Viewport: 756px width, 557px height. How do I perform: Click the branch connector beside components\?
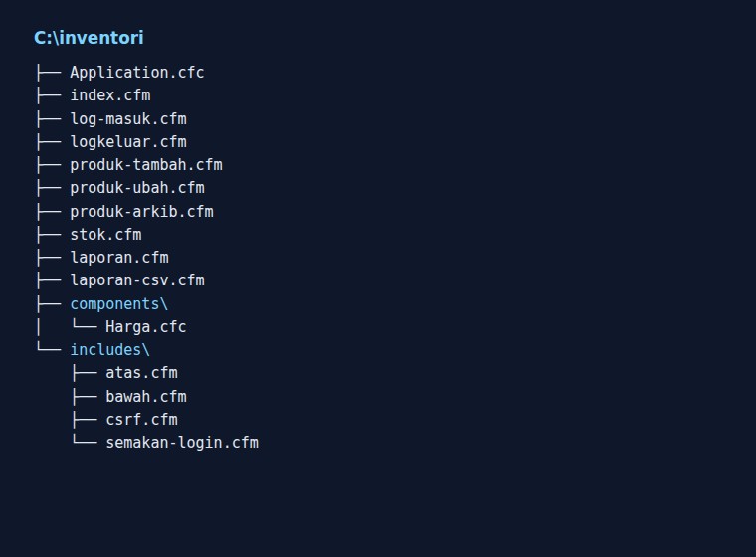coord(49,303)
